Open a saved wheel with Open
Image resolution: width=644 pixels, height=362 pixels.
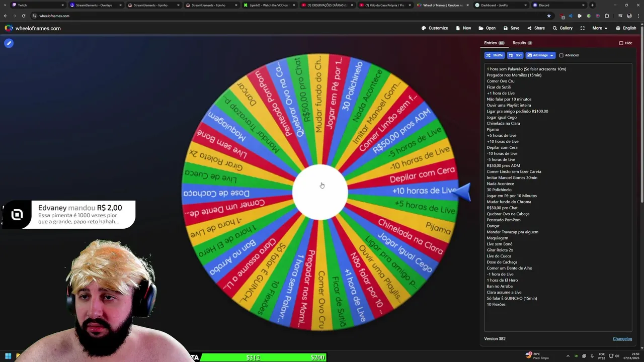coord(487,28)
